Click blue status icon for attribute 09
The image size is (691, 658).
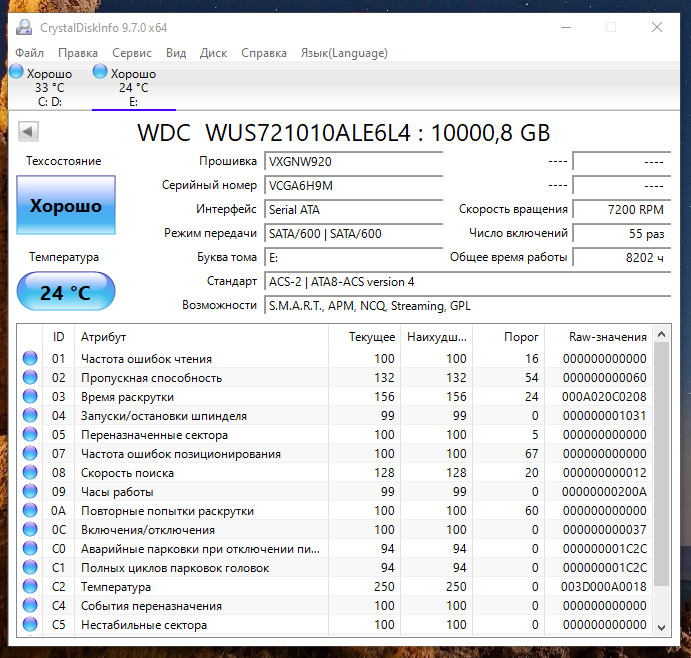coord(29,492)
